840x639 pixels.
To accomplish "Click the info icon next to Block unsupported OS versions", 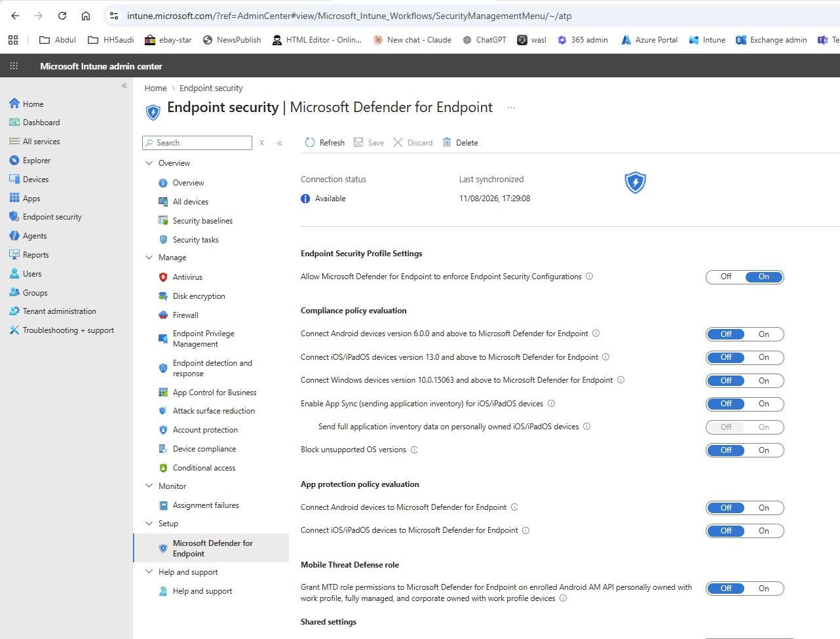I will [414, 450].
